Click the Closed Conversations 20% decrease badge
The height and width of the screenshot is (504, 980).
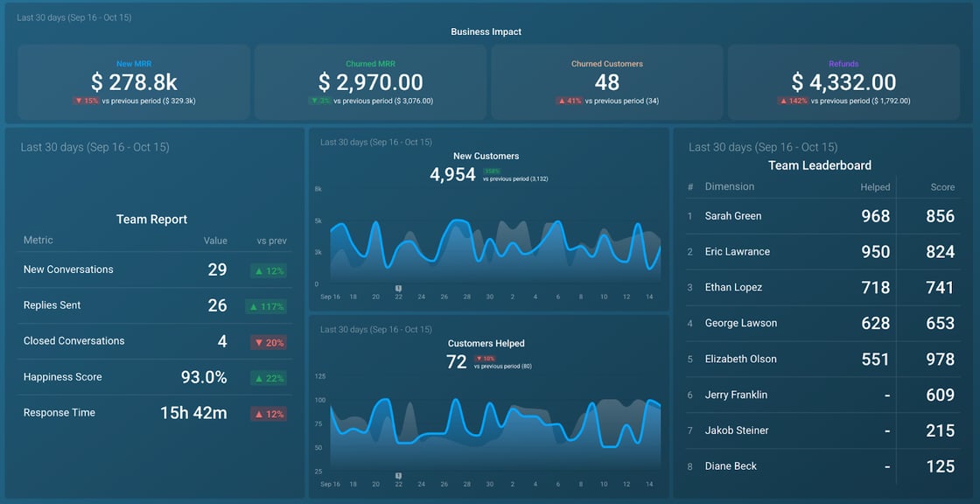tap(269, 342)
